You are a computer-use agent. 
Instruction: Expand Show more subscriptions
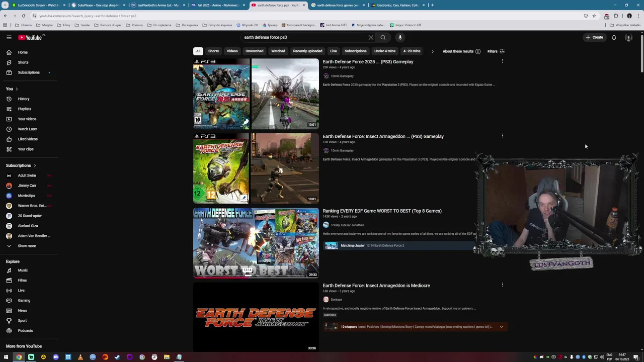tap(28, 246)
